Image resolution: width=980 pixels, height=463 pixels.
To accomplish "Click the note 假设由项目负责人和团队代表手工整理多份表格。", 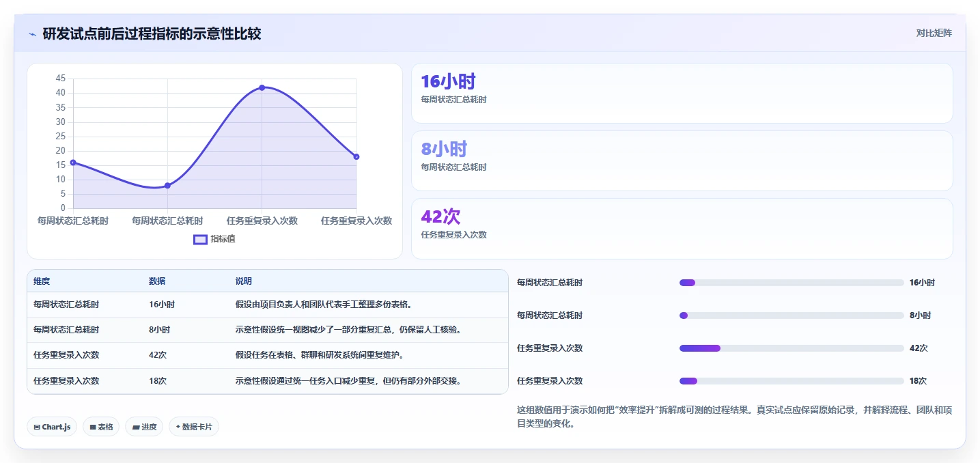I will pos(324,305).
